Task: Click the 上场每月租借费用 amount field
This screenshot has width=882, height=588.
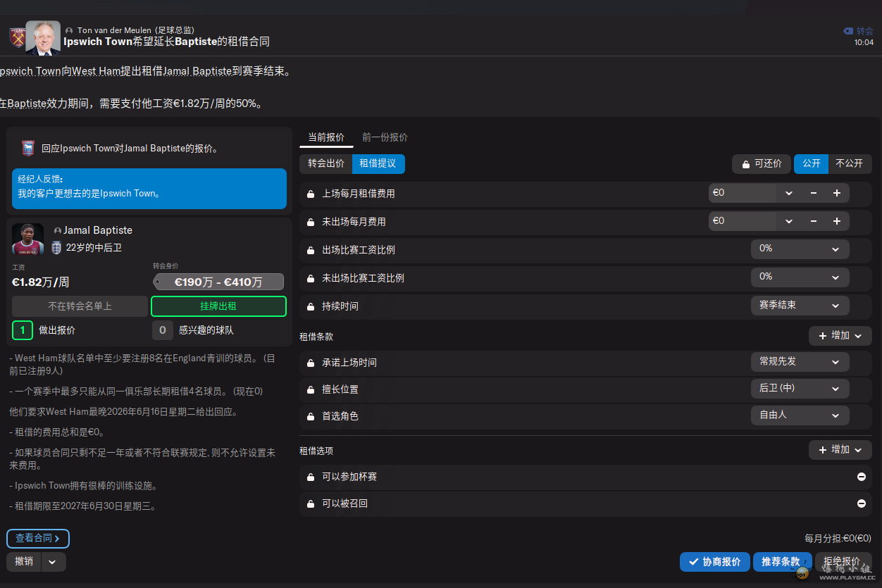Action: [x=743, y=193]
